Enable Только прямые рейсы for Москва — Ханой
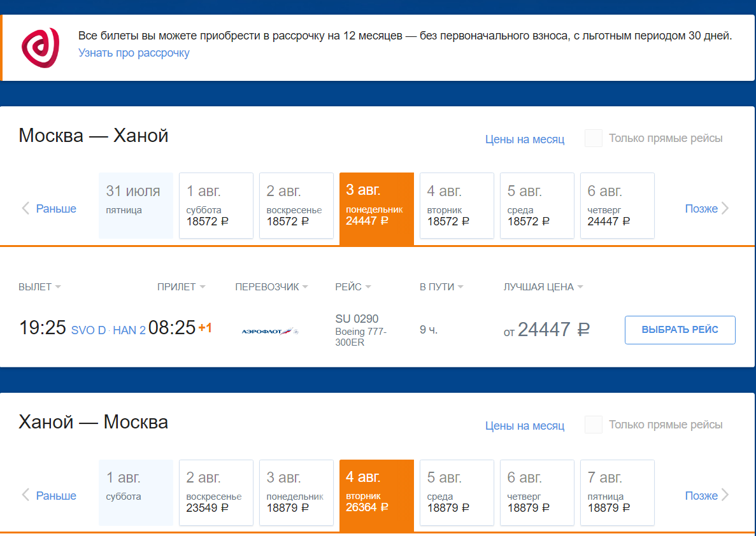 coord(593,138)
